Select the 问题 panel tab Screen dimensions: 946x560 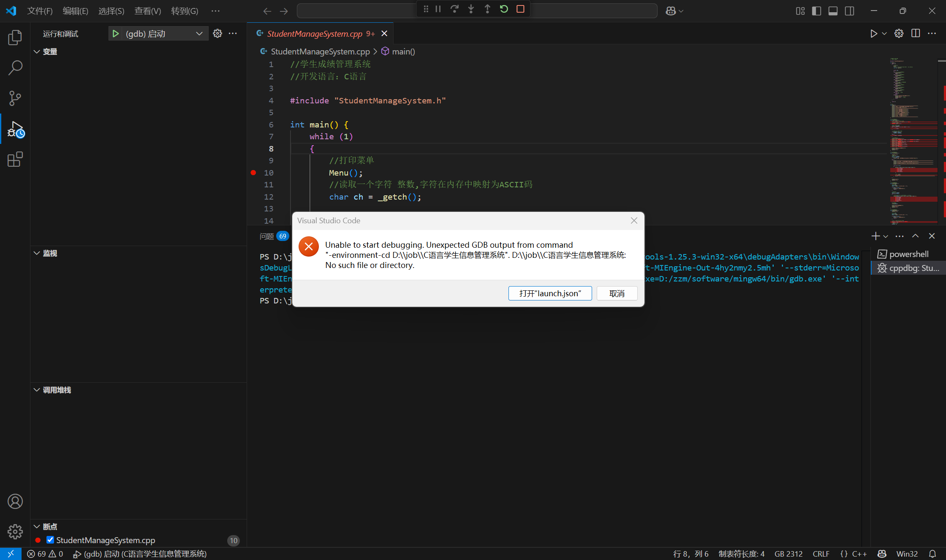coord(266,236)
